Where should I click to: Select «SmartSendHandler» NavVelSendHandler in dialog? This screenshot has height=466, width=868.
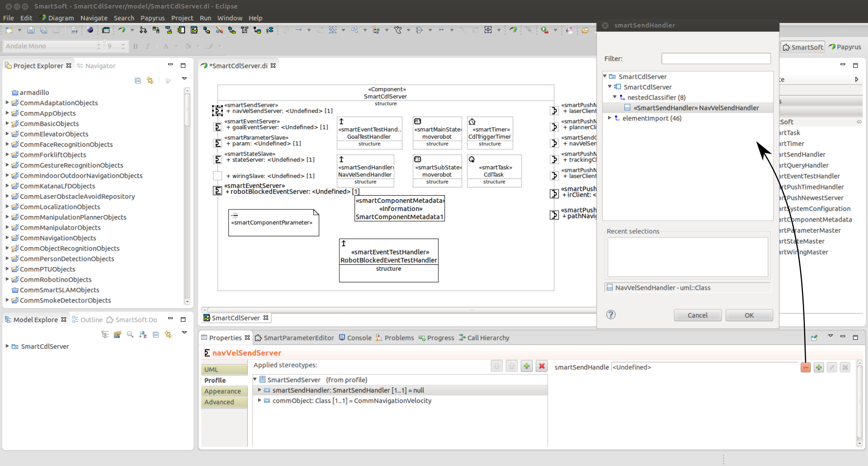point(688,108)
